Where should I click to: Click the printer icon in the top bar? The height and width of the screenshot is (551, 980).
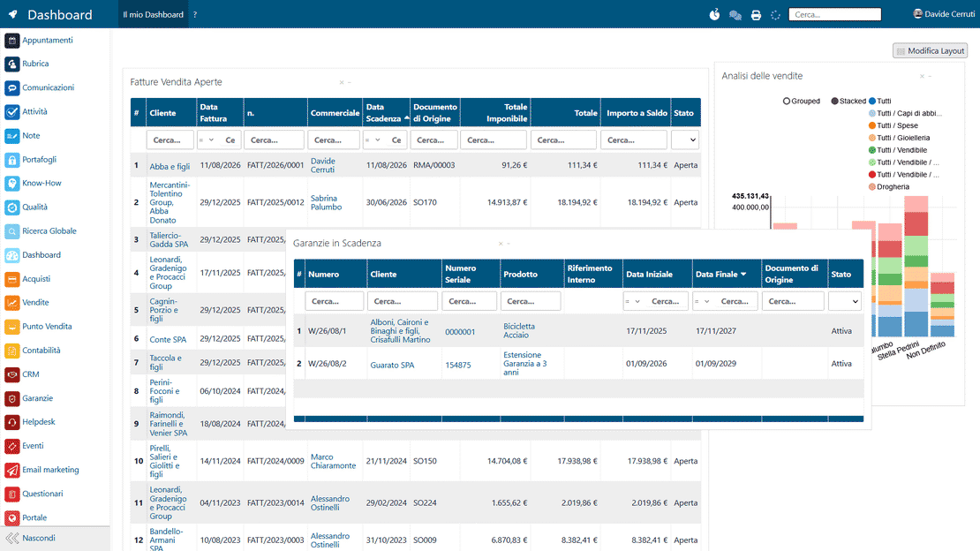point(756,15)
